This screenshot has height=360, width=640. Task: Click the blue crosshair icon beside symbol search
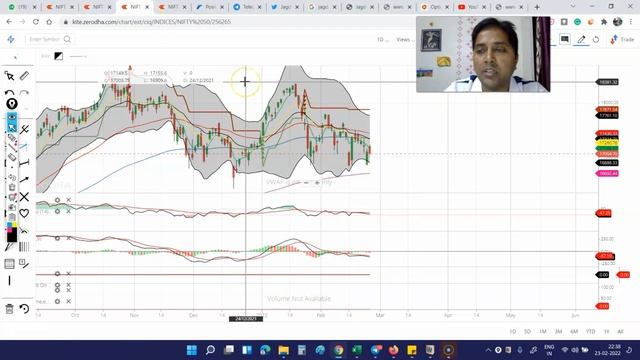[11, 39]
